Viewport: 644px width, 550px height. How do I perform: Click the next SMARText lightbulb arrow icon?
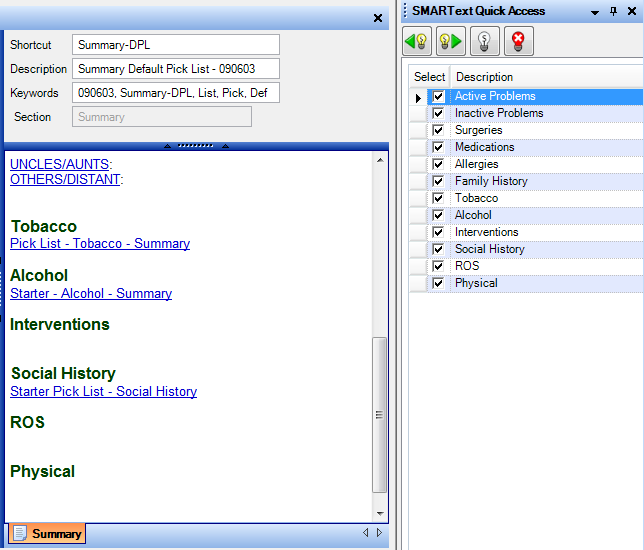coord(451,41)
